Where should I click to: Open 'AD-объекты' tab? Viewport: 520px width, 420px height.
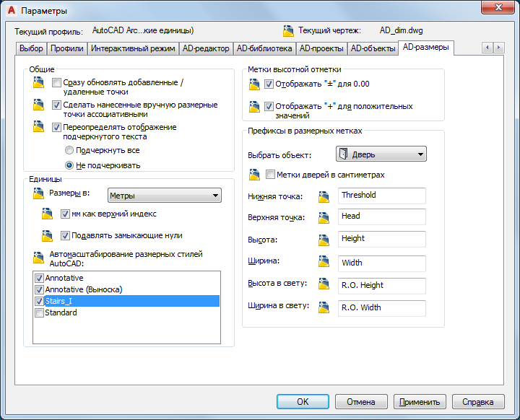pyautogui.click(x=373, y=49)
